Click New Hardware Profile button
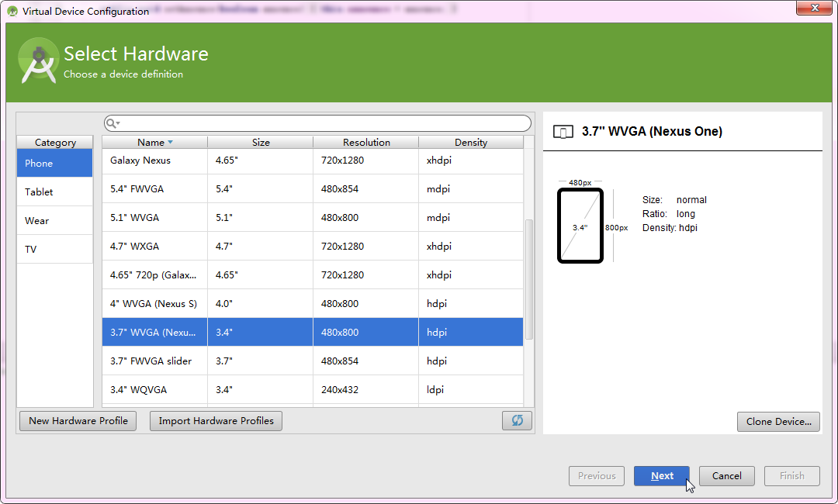Viewport: 838px width, 504px height. pos(78,421)
